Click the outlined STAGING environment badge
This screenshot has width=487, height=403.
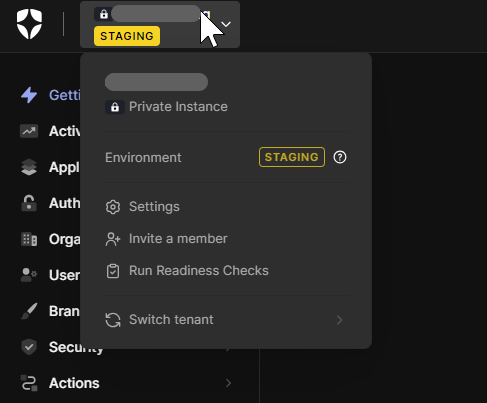point(292,157)
